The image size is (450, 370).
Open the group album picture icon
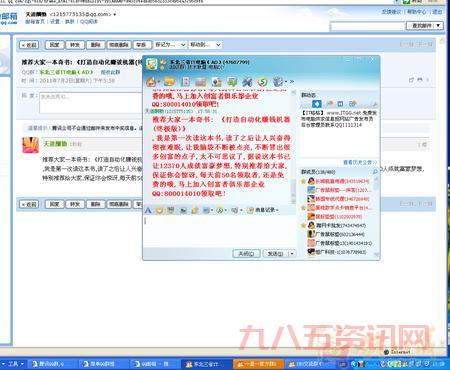pos(200,81)
